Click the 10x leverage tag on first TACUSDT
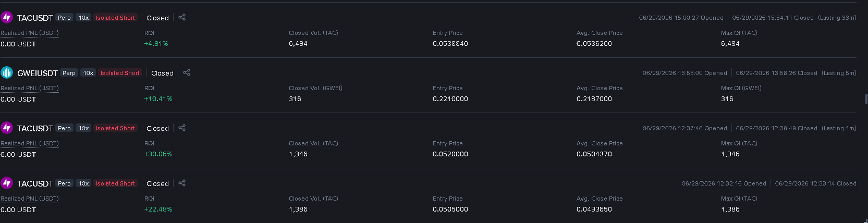Viewport: 868px width, 223px height. pos(83,18)
